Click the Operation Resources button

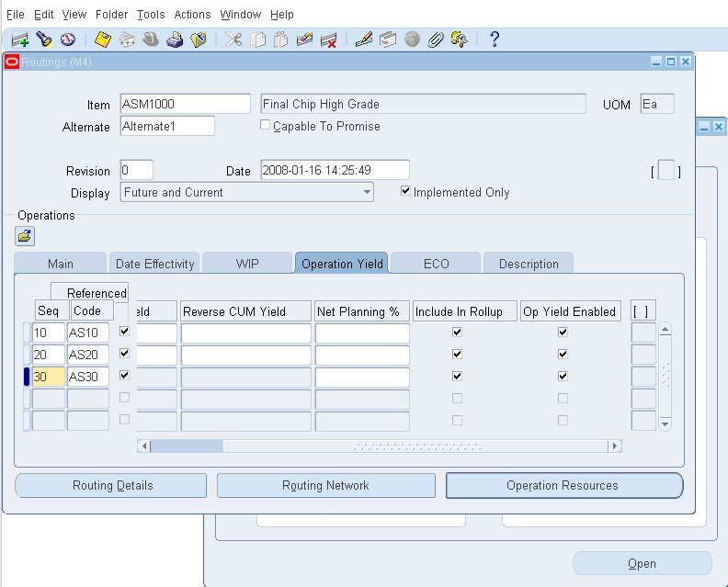[564, 485]
